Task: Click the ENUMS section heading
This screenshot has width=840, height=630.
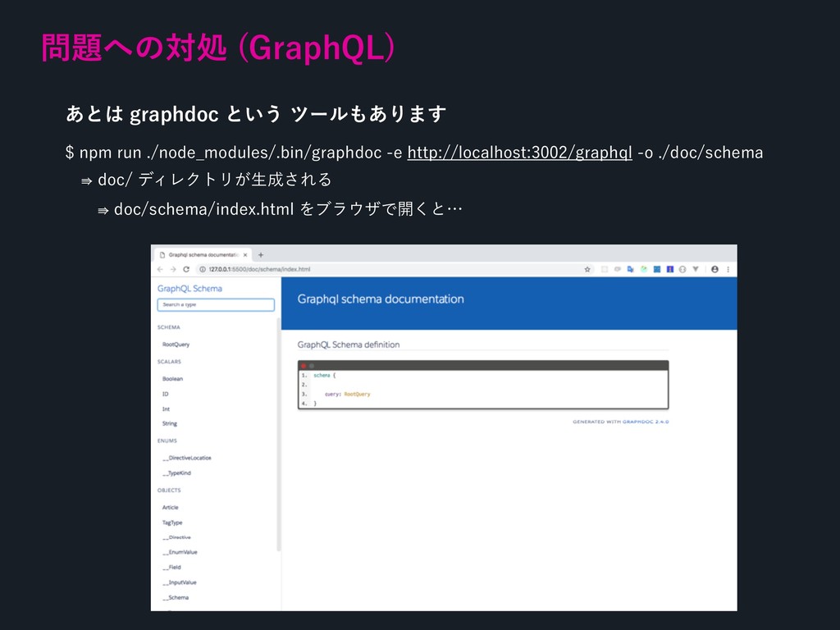Action: (x=167, y=441)
